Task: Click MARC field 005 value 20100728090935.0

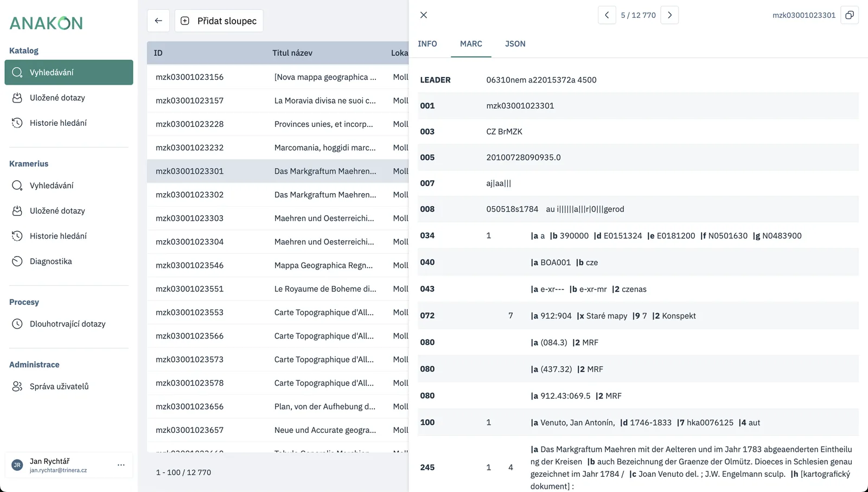Action: tap(524, 157)
